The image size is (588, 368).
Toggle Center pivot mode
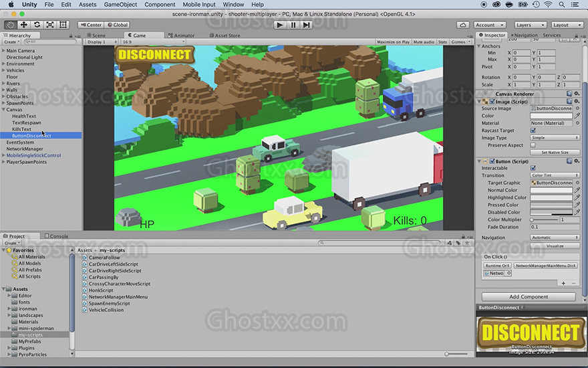[91, 25]
